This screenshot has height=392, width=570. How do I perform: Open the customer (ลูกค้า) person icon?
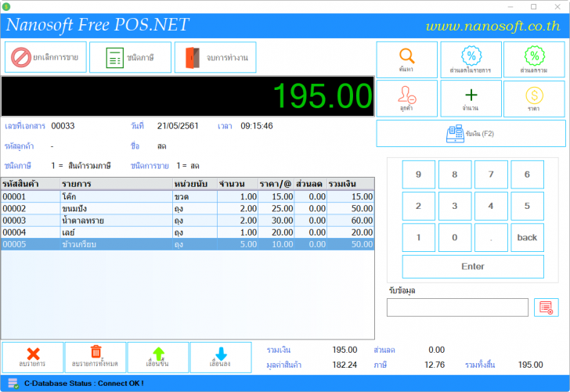coord(406,95)
